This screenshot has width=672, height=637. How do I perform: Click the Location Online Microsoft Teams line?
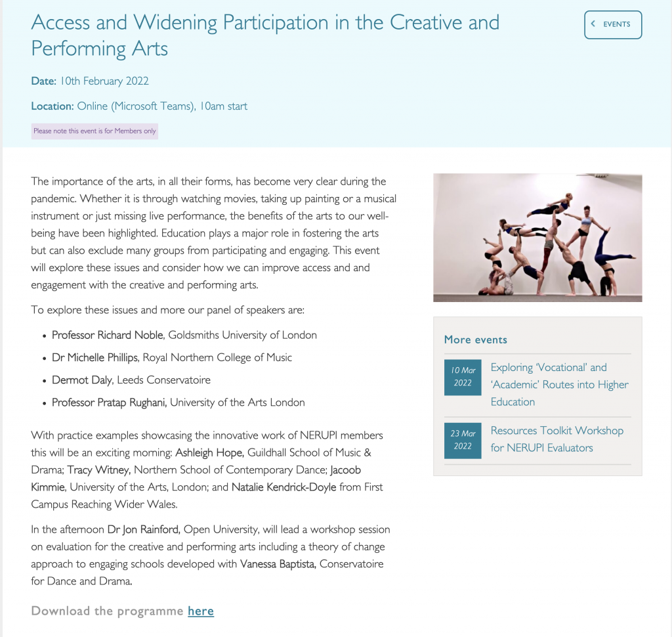139,106
